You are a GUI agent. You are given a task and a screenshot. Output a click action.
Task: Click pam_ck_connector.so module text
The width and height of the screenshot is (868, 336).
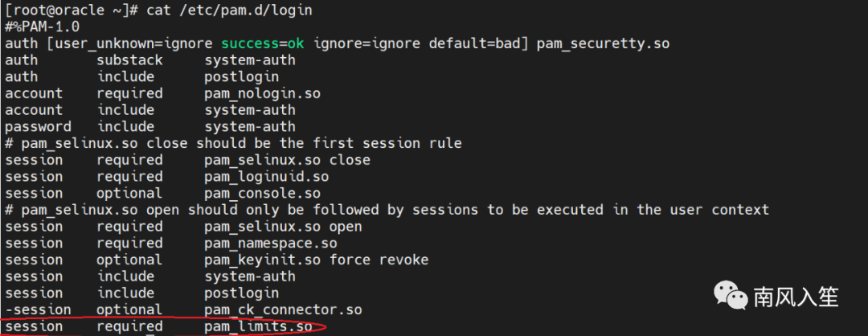284,309
